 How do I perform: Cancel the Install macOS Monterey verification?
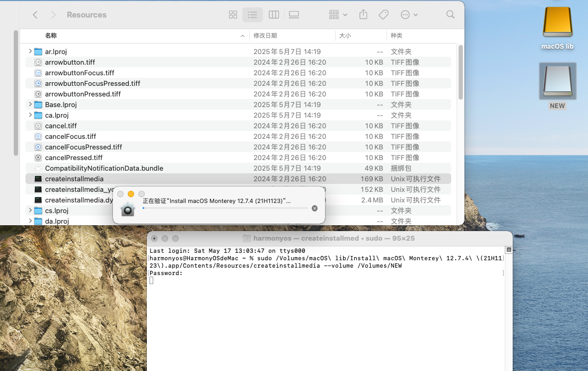point(314,208)
